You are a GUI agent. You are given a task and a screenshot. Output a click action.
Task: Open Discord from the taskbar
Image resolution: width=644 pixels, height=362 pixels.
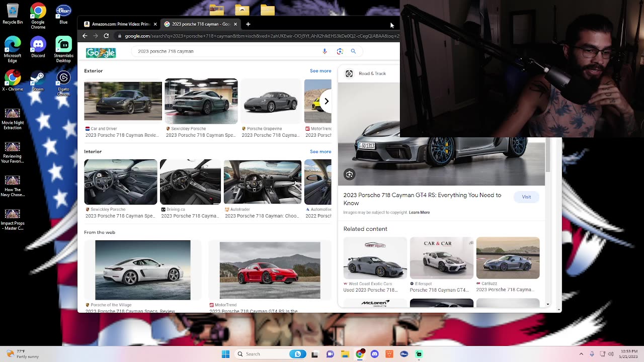click(374, 354)
